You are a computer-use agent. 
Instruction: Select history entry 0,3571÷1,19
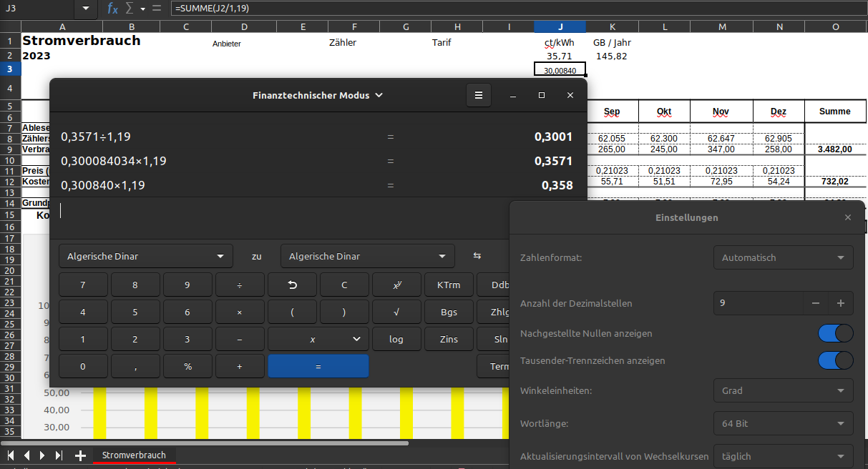click(96, 137)
